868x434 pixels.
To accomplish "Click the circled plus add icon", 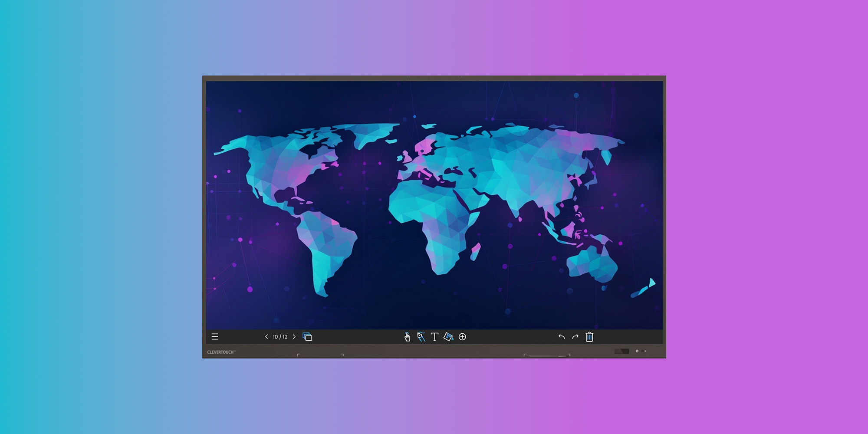I will [x=462, y=337].
